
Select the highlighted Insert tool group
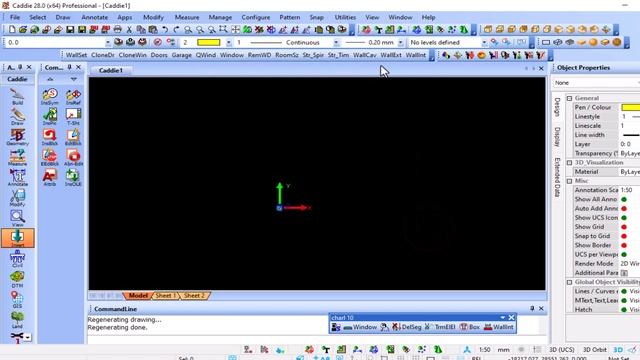click(x=17, y=238)
